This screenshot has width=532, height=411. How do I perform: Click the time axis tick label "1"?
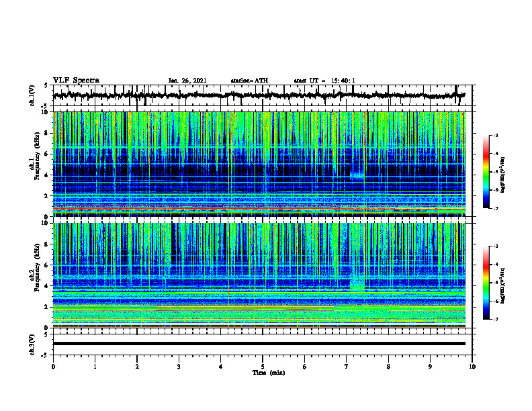(95, 367)
